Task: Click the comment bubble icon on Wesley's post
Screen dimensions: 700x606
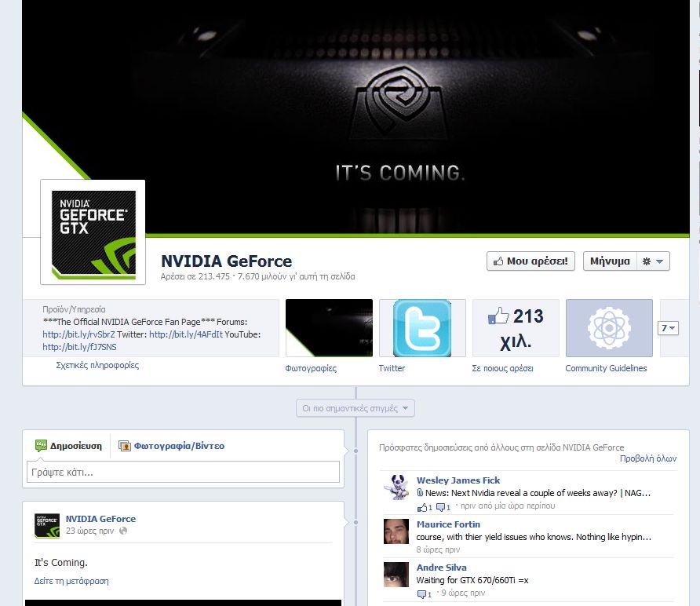Action: [440, 507]
